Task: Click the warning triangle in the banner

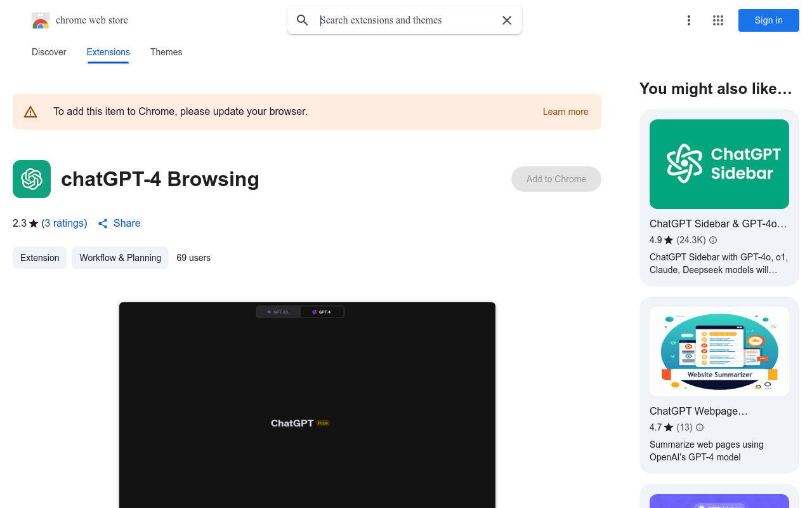Action: click(x=30, y=111)
